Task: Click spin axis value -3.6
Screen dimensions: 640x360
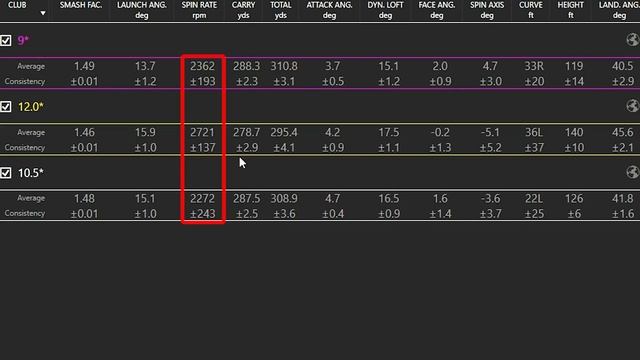Action: tap(490, 198)
